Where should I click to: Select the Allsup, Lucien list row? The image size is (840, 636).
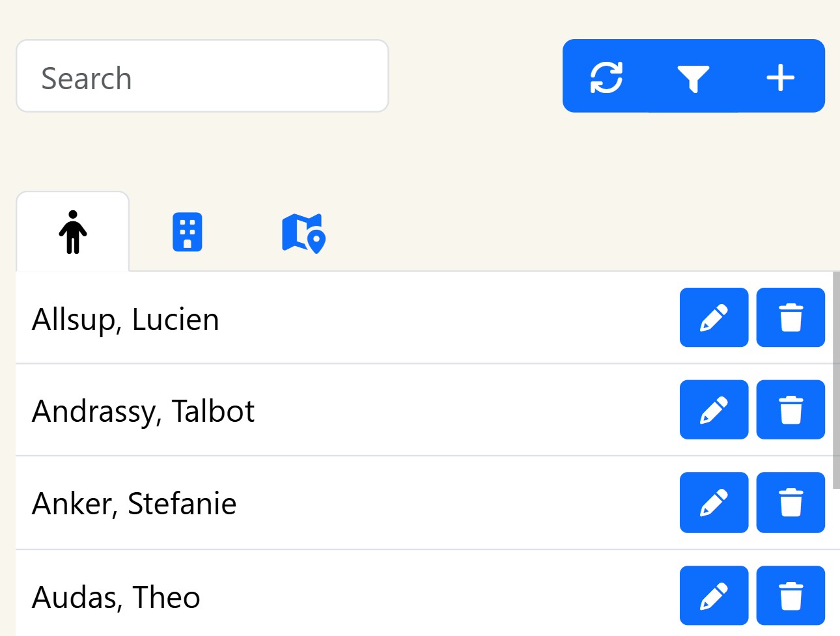point(326,319)
